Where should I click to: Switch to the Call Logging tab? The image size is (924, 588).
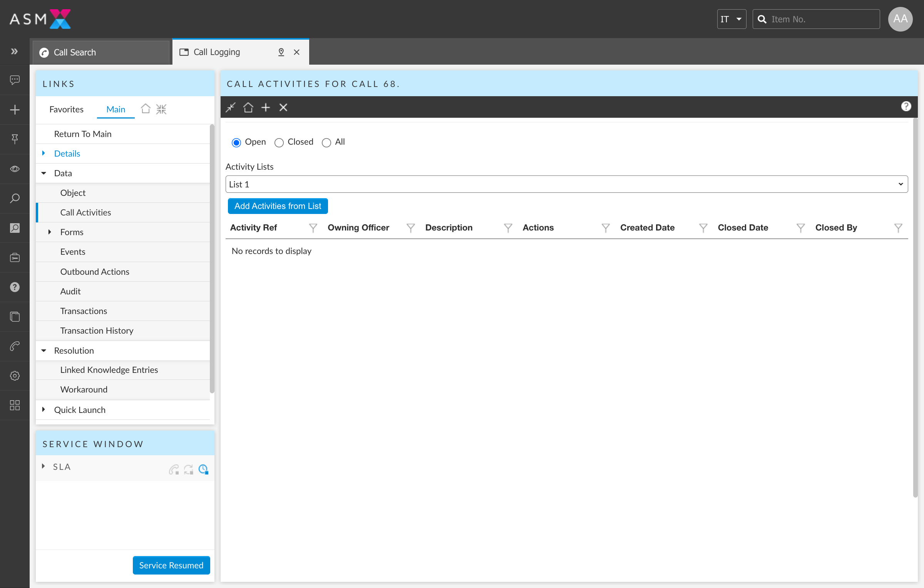241,52
